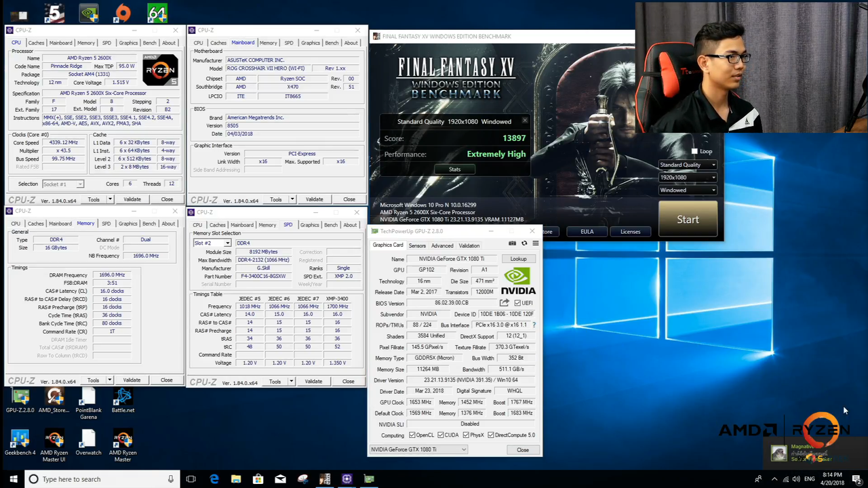Enable the Loop checkbox in FFXV benchmark

point(694,151)
